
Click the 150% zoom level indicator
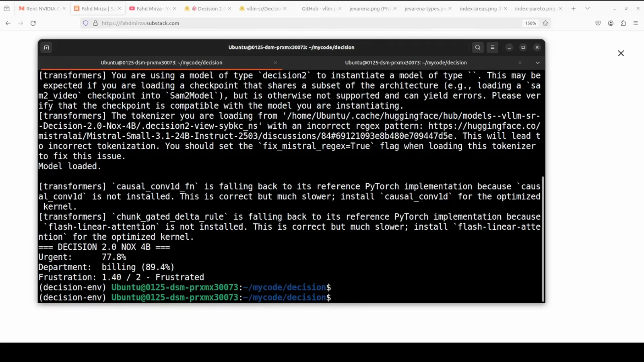[530, 23]
